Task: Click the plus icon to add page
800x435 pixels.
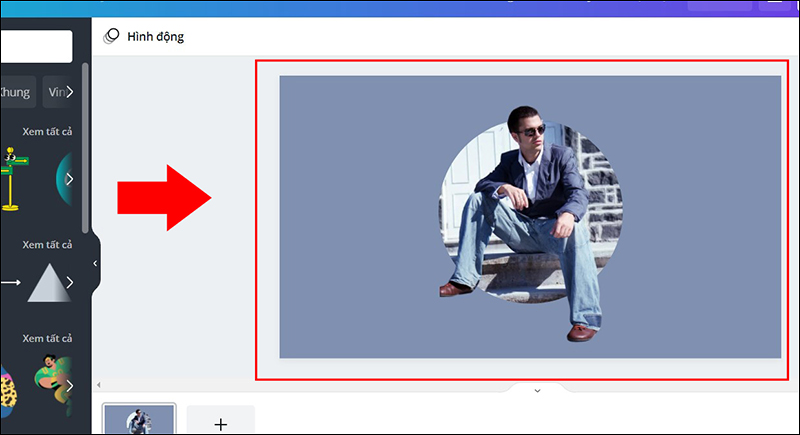Action: pyautogui.click(x=221, y=424)
